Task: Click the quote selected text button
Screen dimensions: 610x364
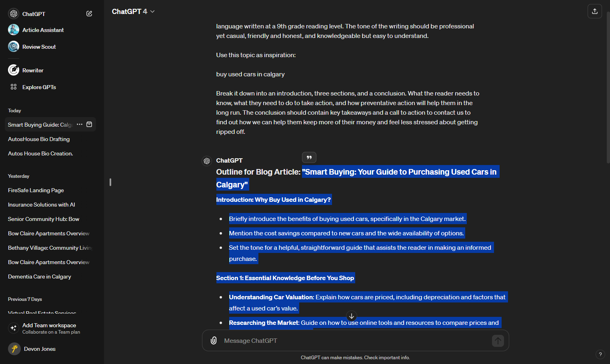Action: click(x=309, y=157)
